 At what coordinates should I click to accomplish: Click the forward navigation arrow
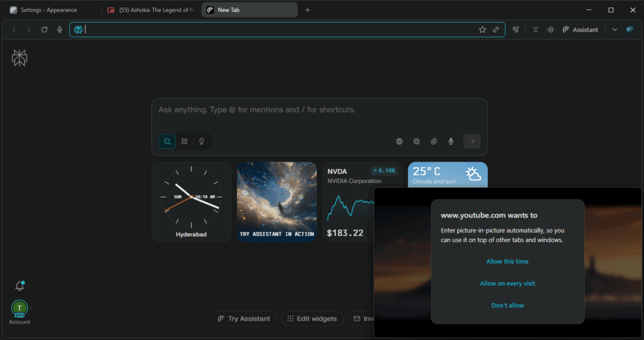click(x=29, y=30)
